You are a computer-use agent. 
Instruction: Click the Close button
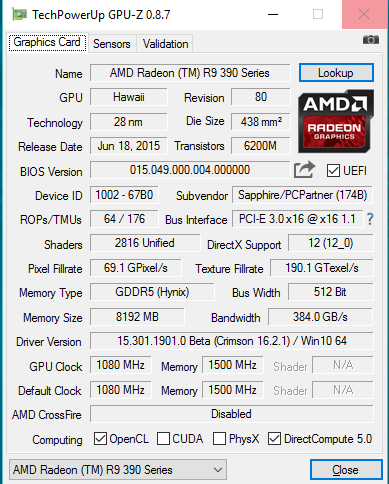[x=346, y=470]
